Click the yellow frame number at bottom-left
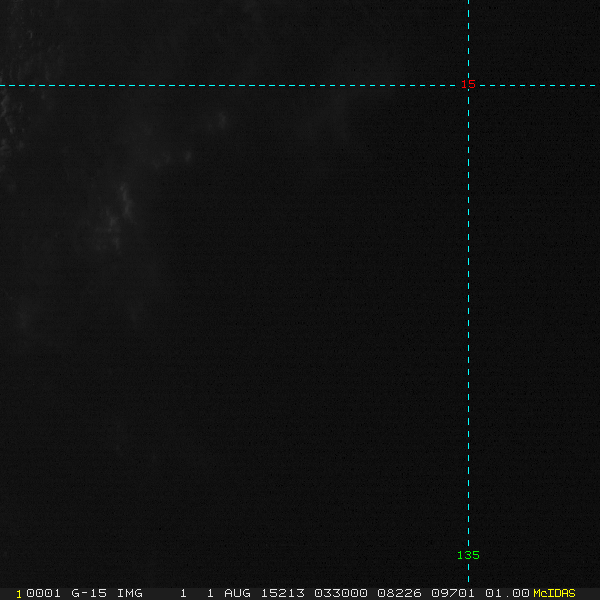The width and height of the screenshot is (600, 600). tap(19, 593)
